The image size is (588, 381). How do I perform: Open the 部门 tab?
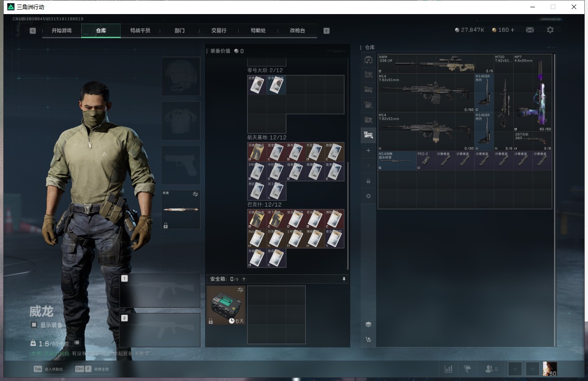[180, 30]
